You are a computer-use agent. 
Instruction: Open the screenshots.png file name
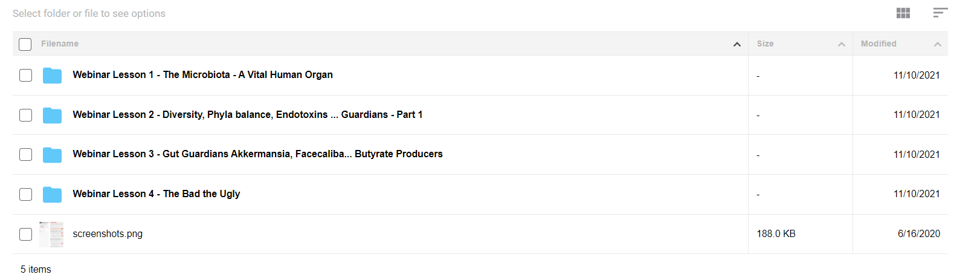[108, 233]
